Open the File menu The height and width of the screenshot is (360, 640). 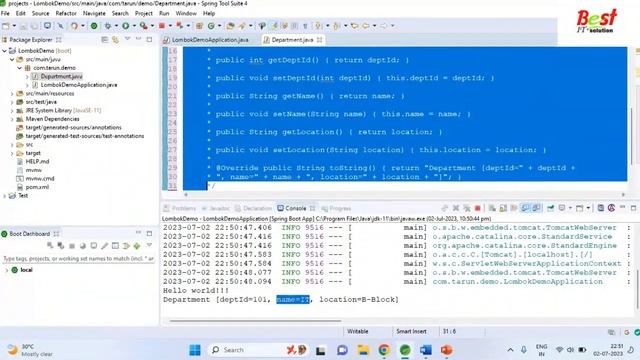click(5, 13)
